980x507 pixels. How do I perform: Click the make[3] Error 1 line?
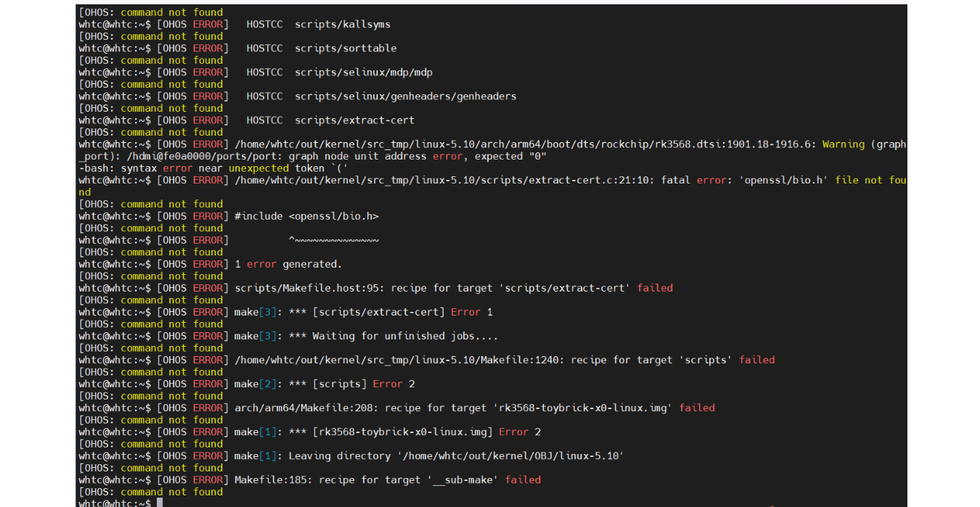coord(363,312)
